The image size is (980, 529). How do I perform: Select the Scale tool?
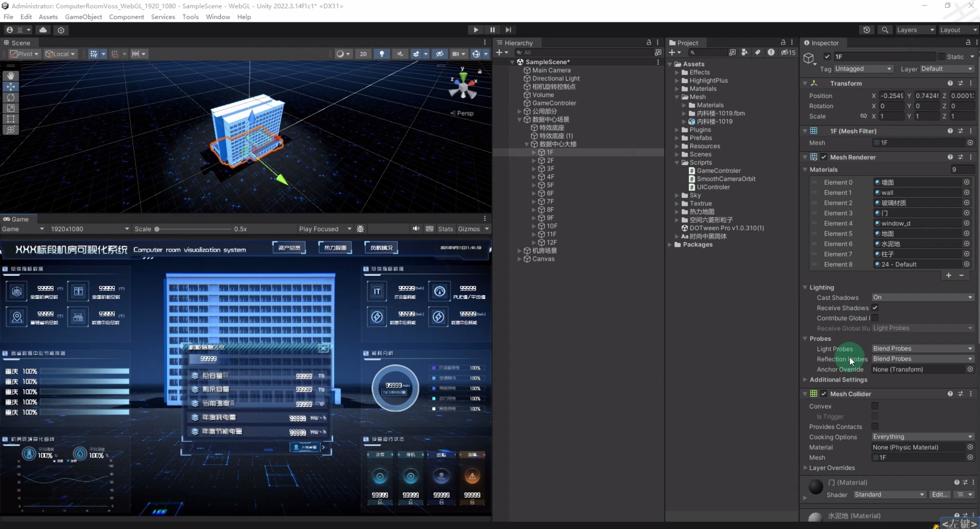(x=10, y=108)
